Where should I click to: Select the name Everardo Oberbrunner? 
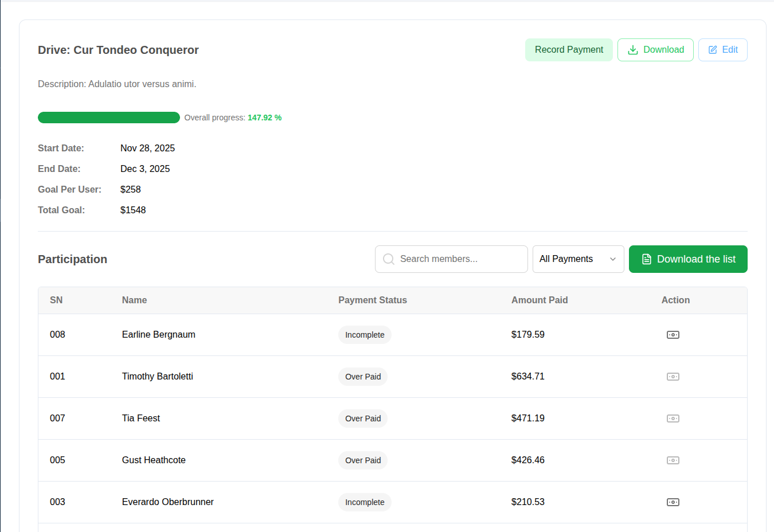[x=168, y=502]
